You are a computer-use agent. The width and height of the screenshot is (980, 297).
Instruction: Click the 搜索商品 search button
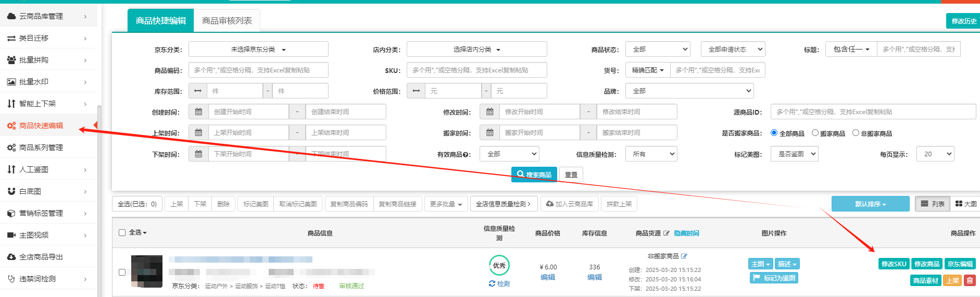pyautogui.click(x=534, y=175)
